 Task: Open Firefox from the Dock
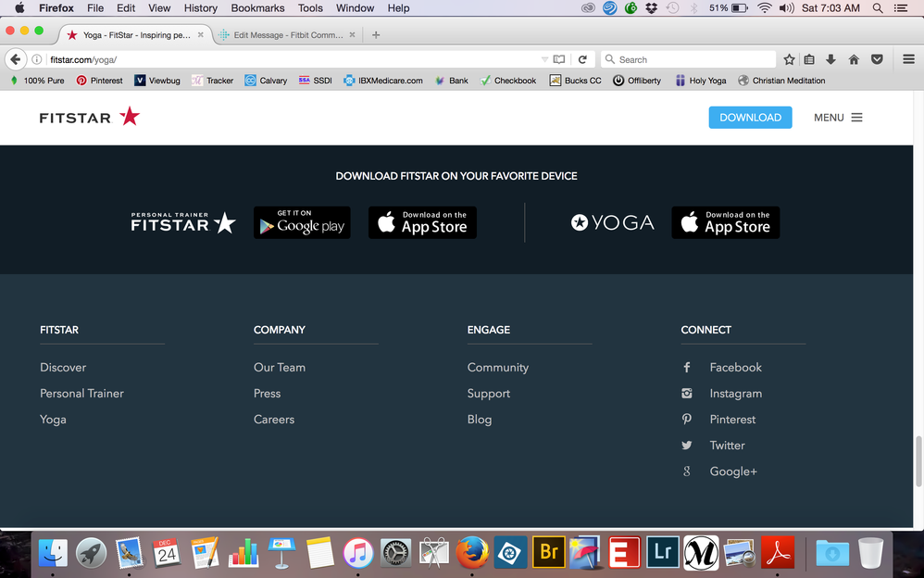[472, 553]
